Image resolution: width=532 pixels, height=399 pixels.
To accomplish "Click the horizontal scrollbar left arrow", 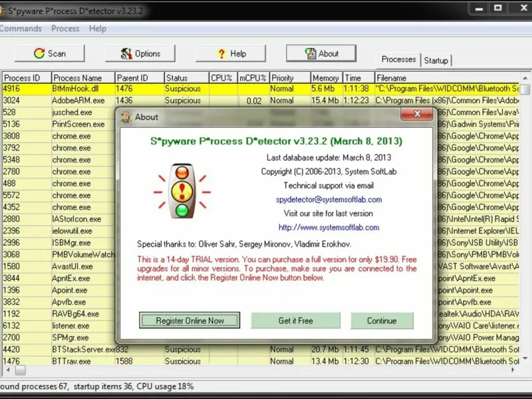I will pos(8,370).
